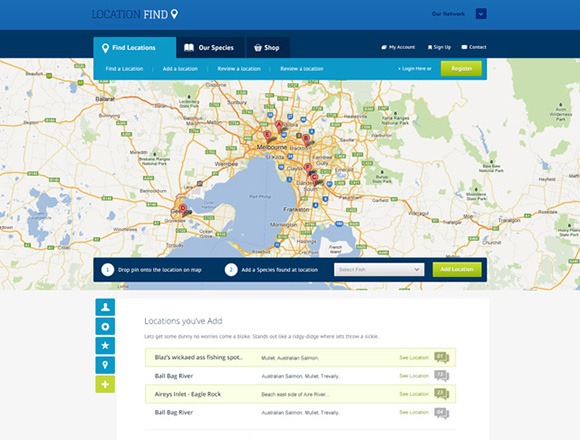Click the green plus sidebar icon

pos(105,384)
